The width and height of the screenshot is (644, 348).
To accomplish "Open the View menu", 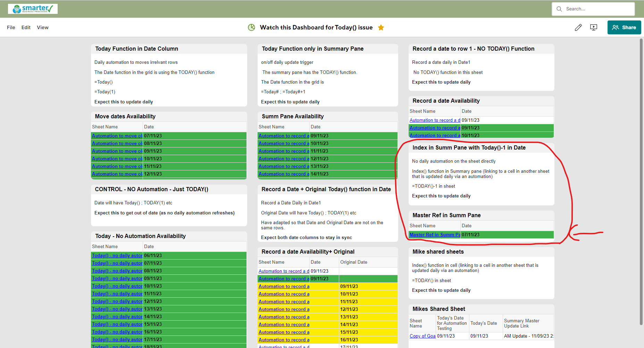I will click(x=43, y=27).
